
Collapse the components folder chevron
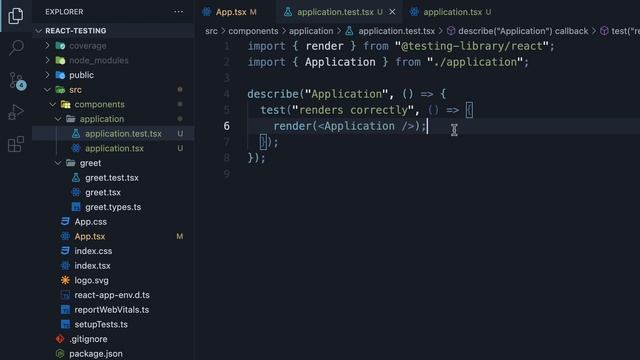(53, 104)
